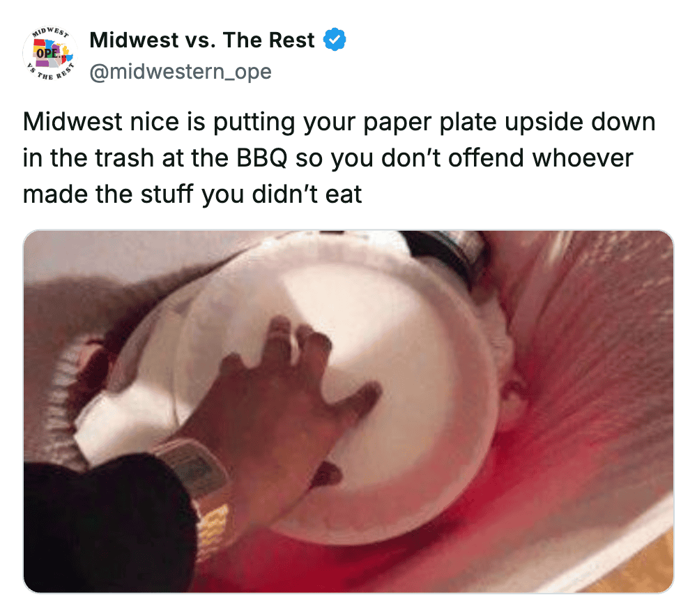Click 'VS THE REST' text on avatar
Screen dimensions: 697x616
tap(49, 73)
